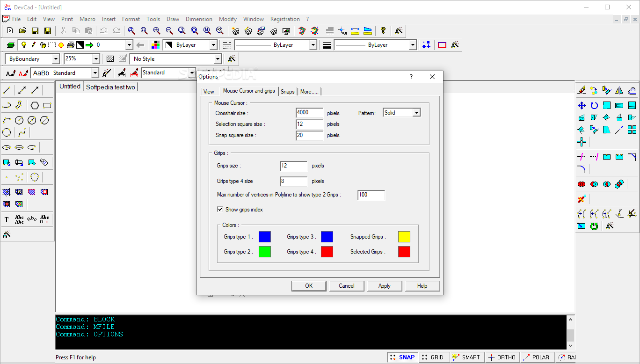The image size is (640, 364).
Task: Select the Polygon hexagon tool
Action: point(35,105)
